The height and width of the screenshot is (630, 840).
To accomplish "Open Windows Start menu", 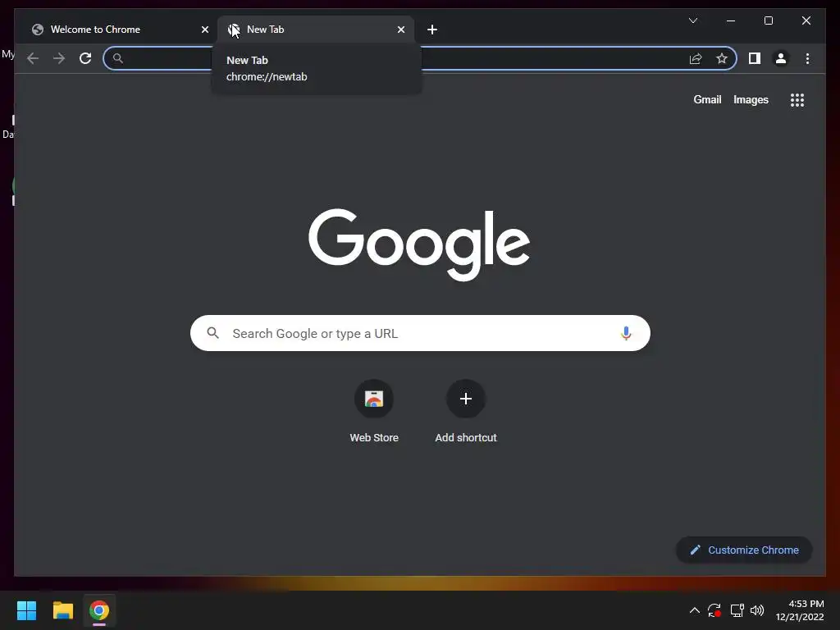I will click(26, 610).
